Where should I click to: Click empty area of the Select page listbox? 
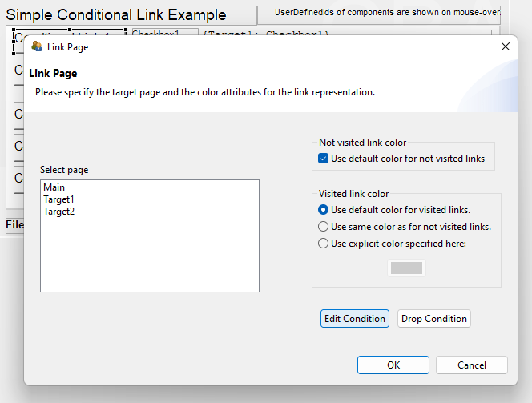pyautogui.click(x=149, y=256)
